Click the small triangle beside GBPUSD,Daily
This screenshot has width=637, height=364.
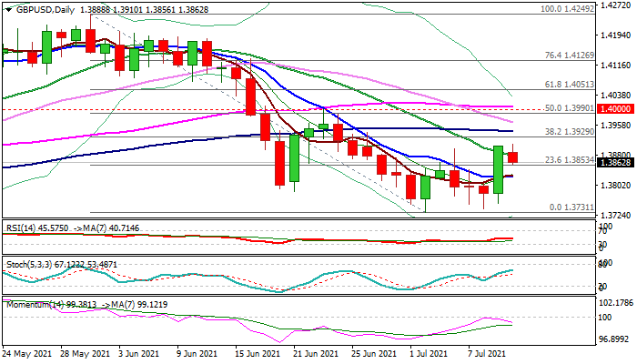click(5, 8)
